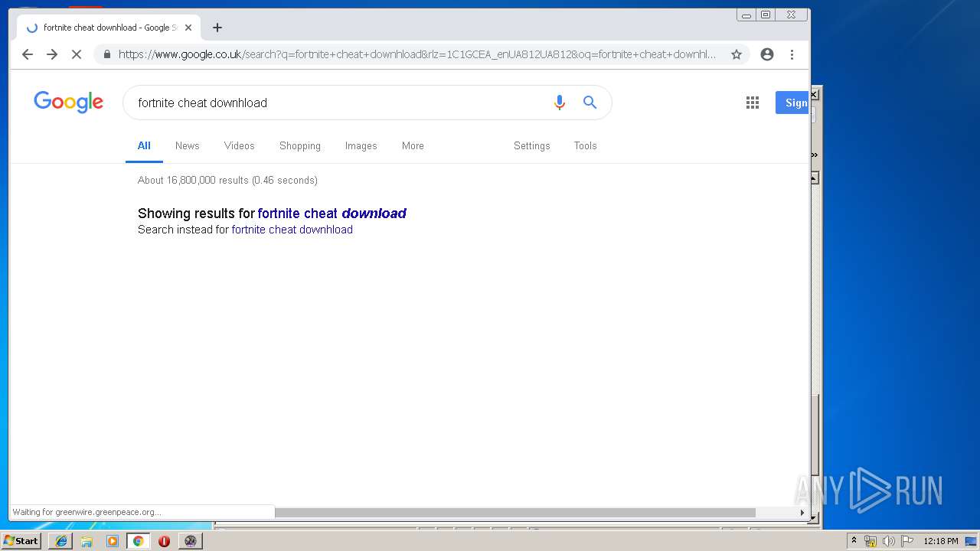
Task: Show hidden system tray icons
Action: tap(854, 541)
